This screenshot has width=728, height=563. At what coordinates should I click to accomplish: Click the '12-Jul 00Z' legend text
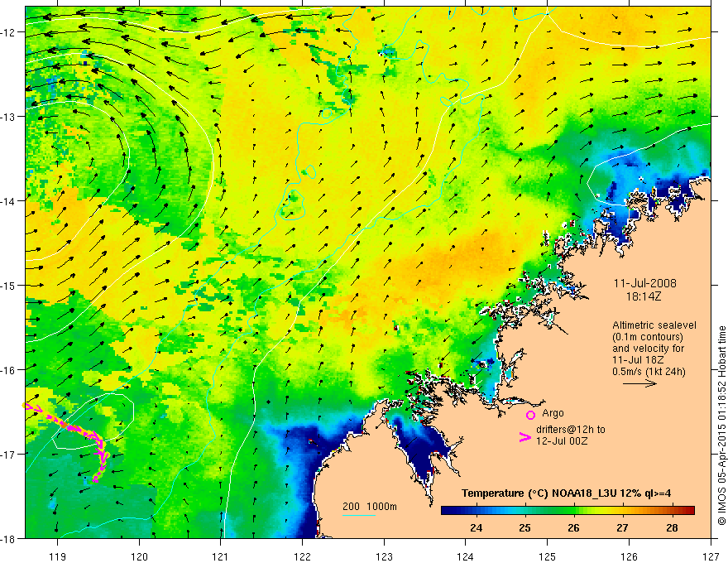click(562, 440)
